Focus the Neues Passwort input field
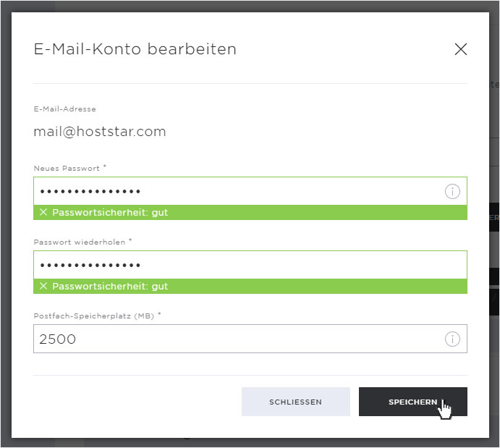Image resolution: width=500 pixels, height=448 pixels. click(x=250, y=191)
